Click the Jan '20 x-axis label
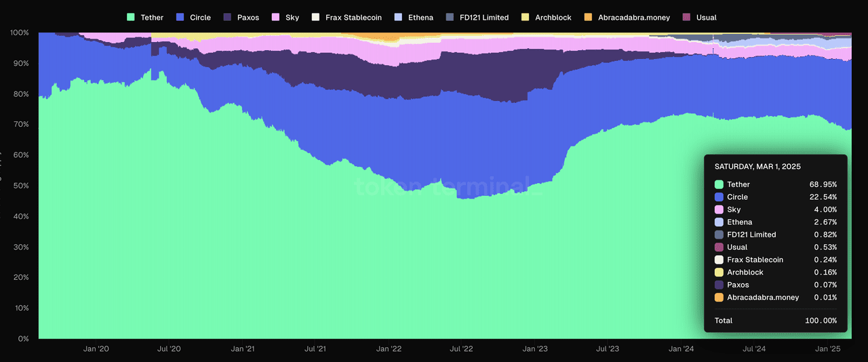This screenshot has height=362, width=868. click(96, 349)
